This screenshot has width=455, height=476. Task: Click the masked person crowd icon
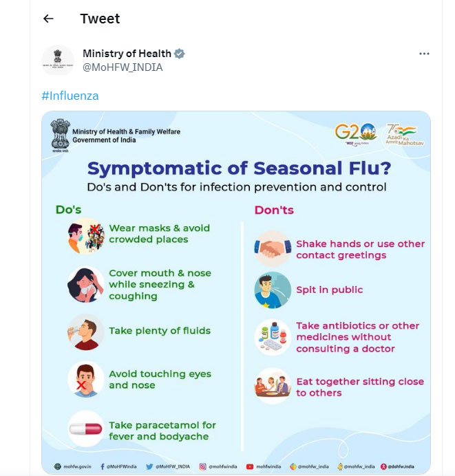pos(85,236)
